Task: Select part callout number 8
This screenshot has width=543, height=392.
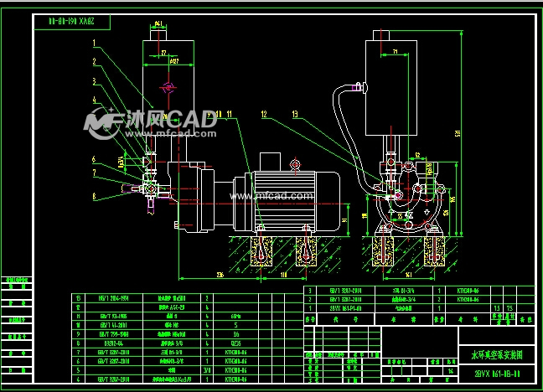Action: 94,197
